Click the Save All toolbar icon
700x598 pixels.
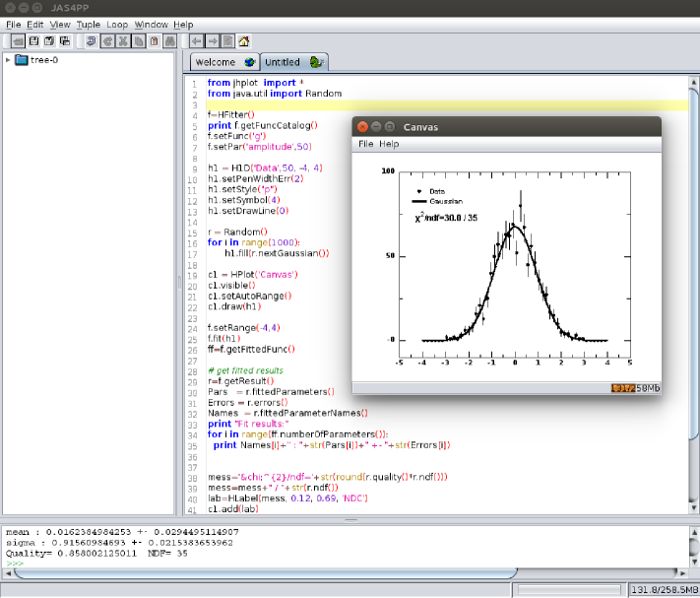65,41
